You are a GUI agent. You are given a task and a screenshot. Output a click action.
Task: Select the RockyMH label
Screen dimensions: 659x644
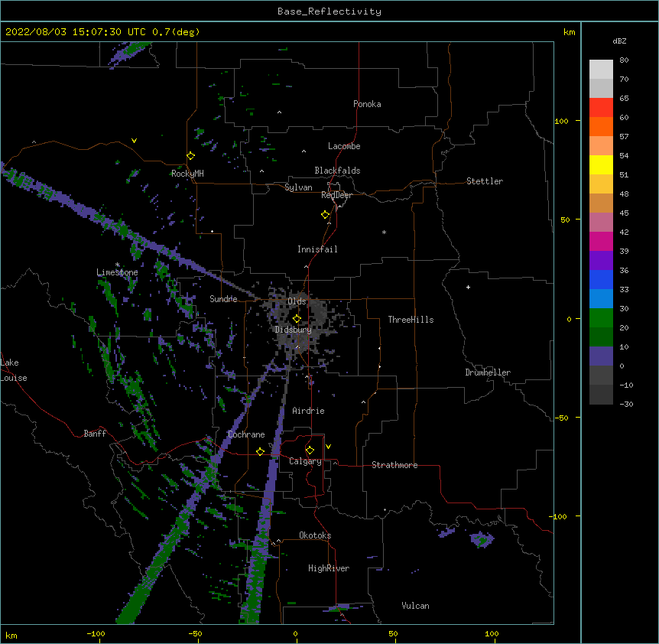187,174
